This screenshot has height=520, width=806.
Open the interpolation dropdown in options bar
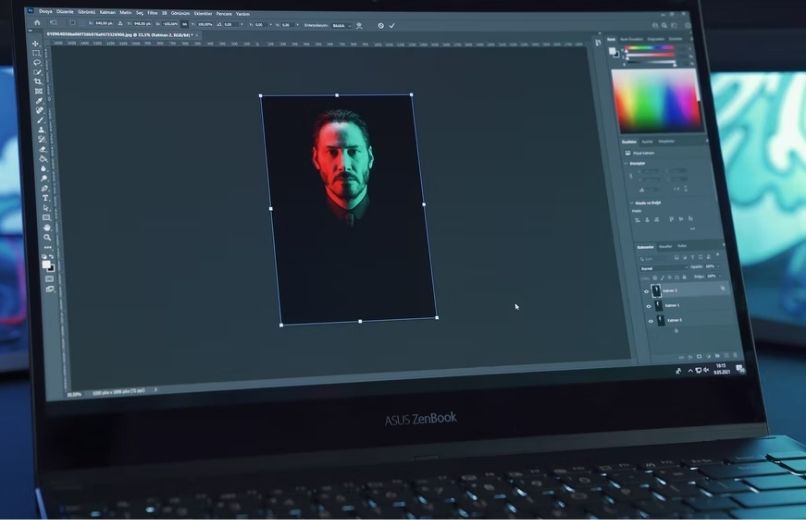[342, 26]
